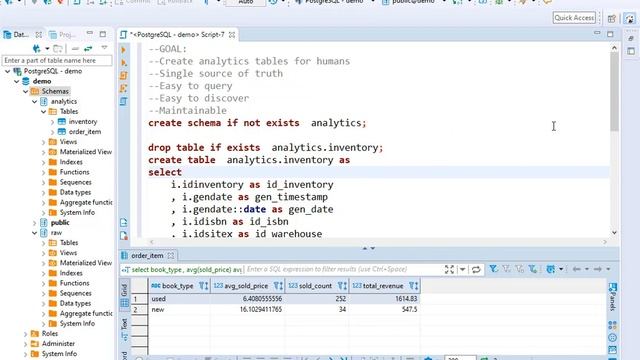Click the editor vertical scrollbar thumb
The image size is (640, 360).
614,92
